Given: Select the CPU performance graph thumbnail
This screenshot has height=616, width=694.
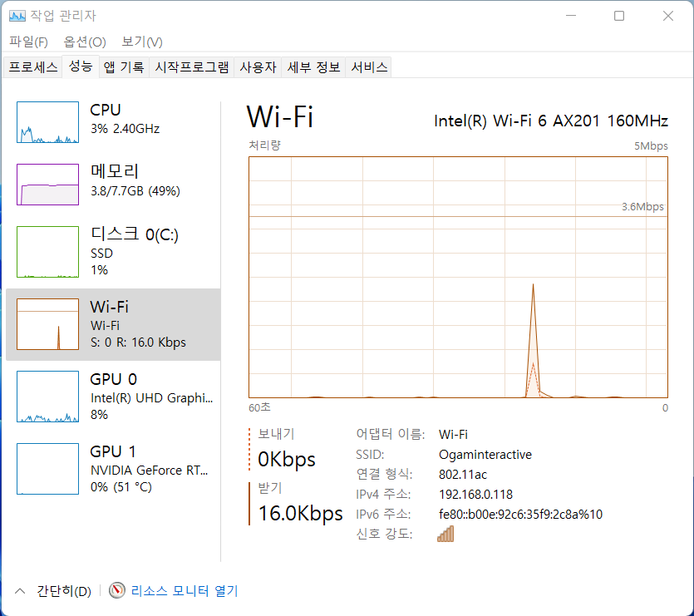Looking at the screenshot, I should [x=47, y=123].
